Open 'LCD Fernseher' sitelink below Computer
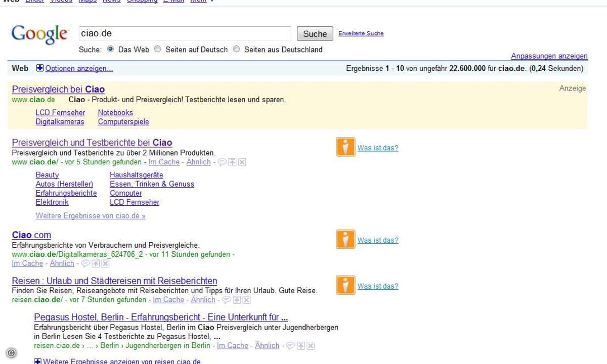The image size is (607, 364). pyautogui.click(x=135, y=202)
